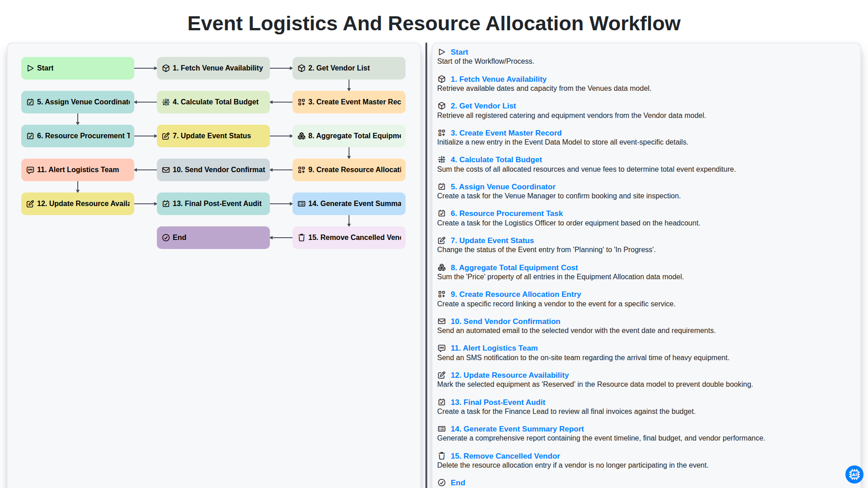Open the 9. Create Resource Allocation Entry link
868x488 pixels.
coord(516,294)
